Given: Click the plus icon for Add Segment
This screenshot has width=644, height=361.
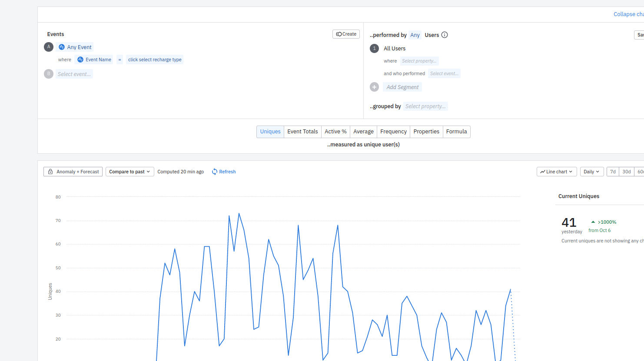Looking at the screenshot, I should [x=374, y=87].
